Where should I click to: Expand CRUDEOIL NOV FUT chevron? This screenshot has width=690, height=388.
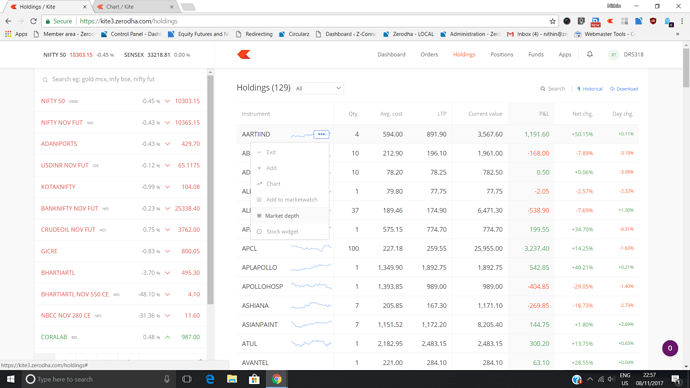click(x=167, y=230)
